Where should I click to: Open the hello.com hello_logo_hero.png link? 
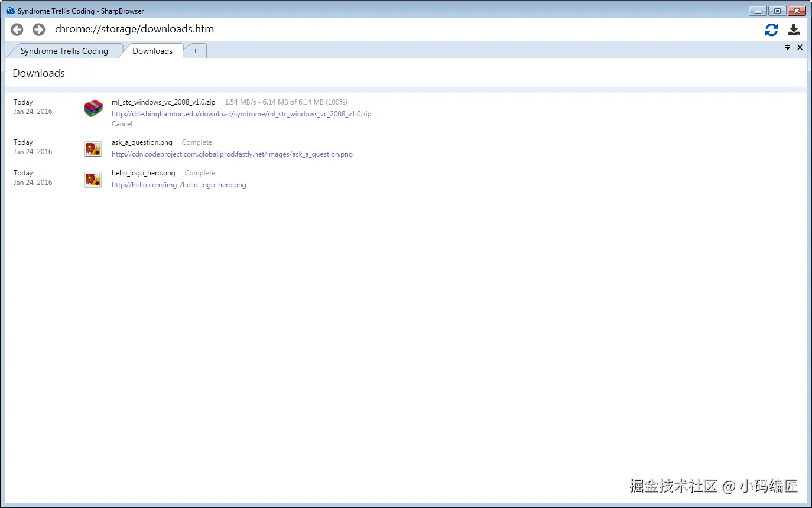pos(179,185)
